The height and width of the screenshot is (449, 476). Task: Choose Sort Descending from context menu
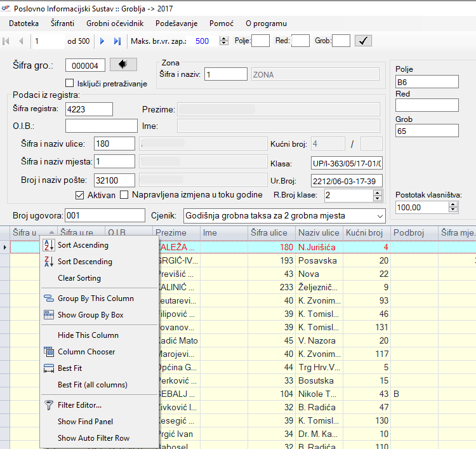84,262
